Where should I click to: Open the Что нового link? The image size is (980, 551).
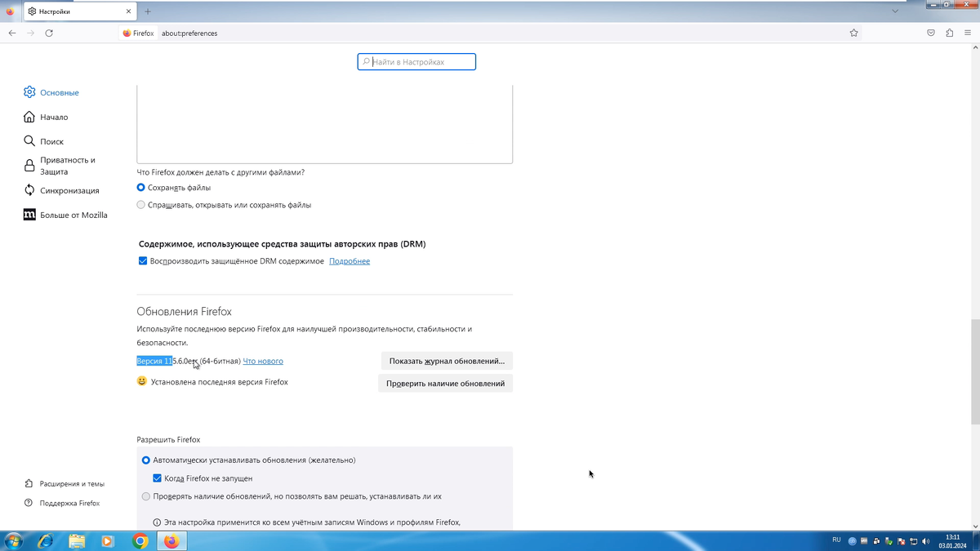263,361
